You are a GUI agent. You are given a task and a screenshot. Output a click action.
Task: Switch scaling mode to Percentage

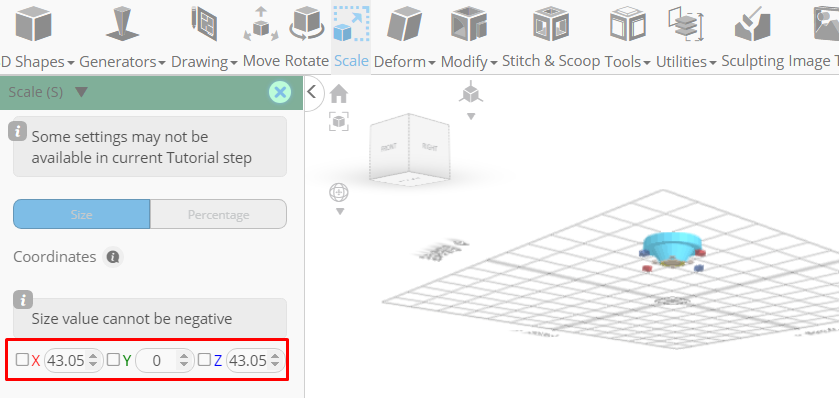218,215
